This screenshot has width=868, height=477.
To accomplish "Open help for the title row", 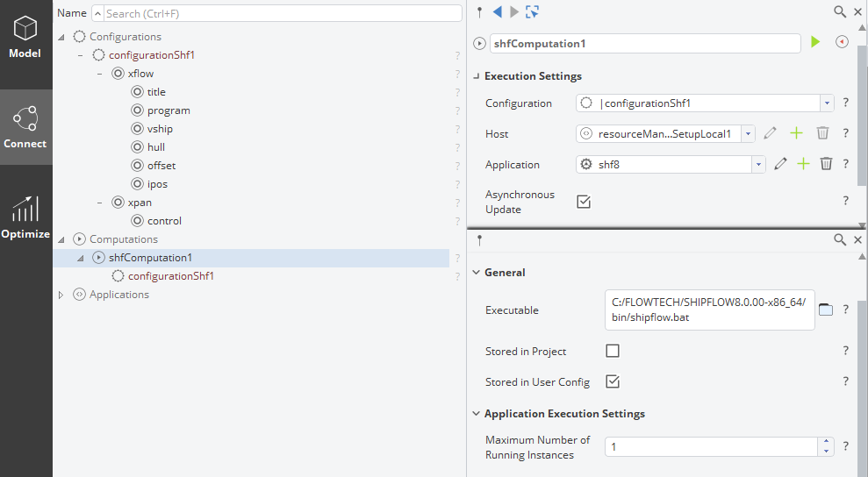I will (458, 92).
